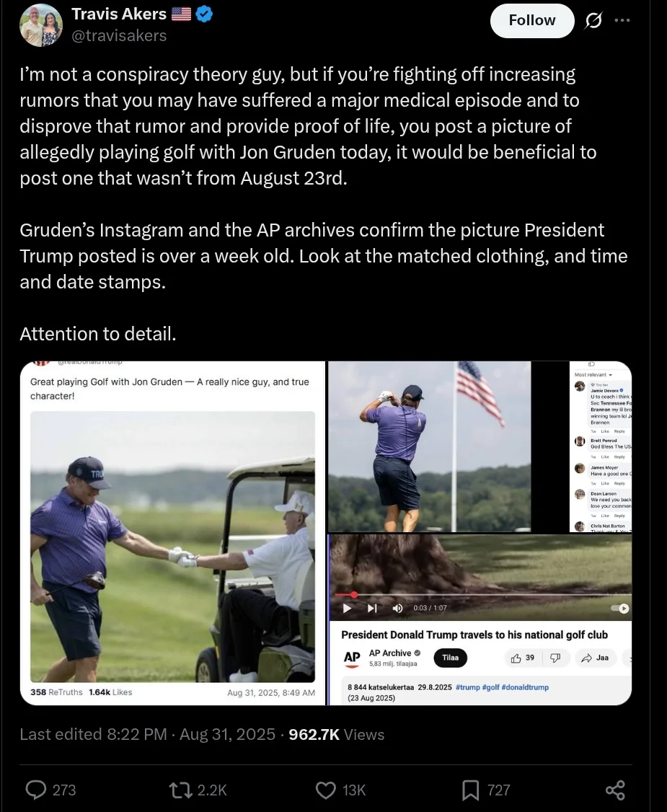Screen dimensions: 667x812
Task: View the 962.7K Views analytics
Action: point(337,734)
